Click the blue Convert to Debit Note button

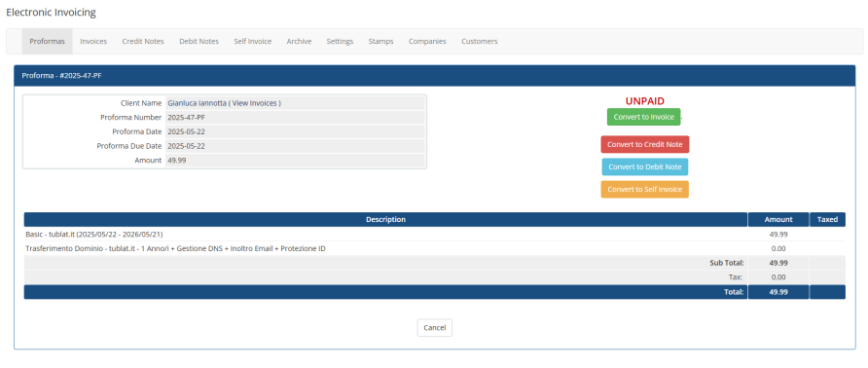(645, 166)
